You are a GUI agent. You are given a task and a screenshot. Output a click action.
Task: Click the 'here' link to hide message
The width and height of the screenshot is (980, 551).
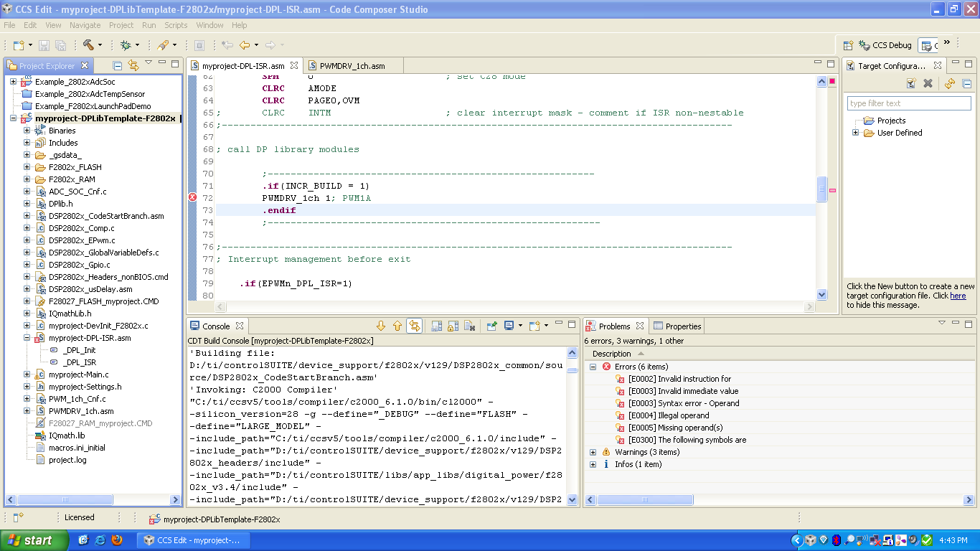click(958, 296)
